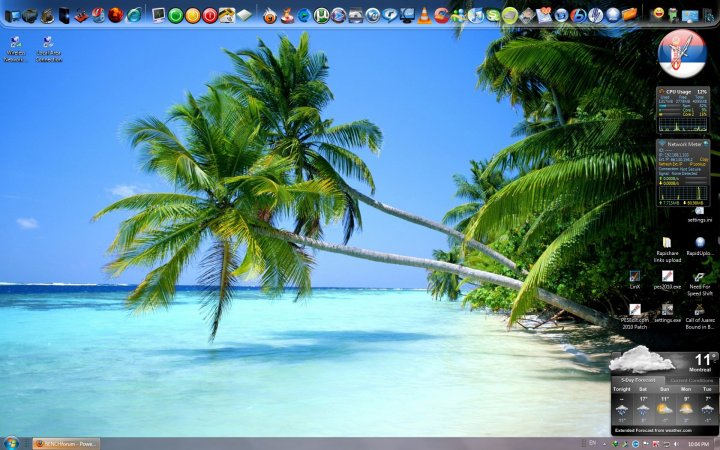Viewport: 720px width, 450px height.
Task: Click the Serbian flag orb gadget
Action: tap(682, 54)
